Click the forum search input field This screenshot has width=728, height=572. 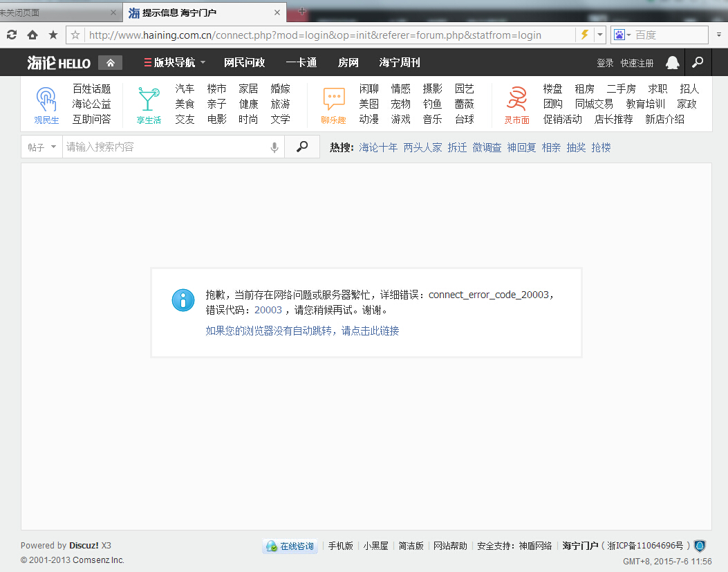click(x=165, y=147)
